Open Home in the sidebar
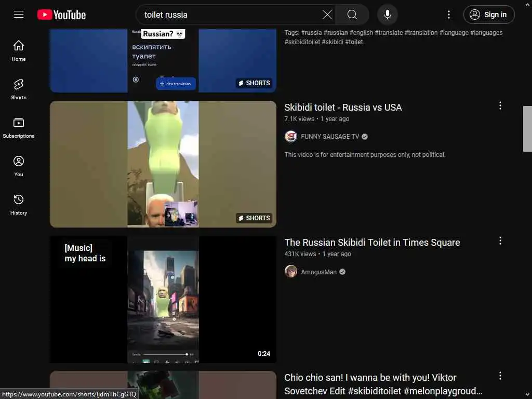 coord(19,51)
